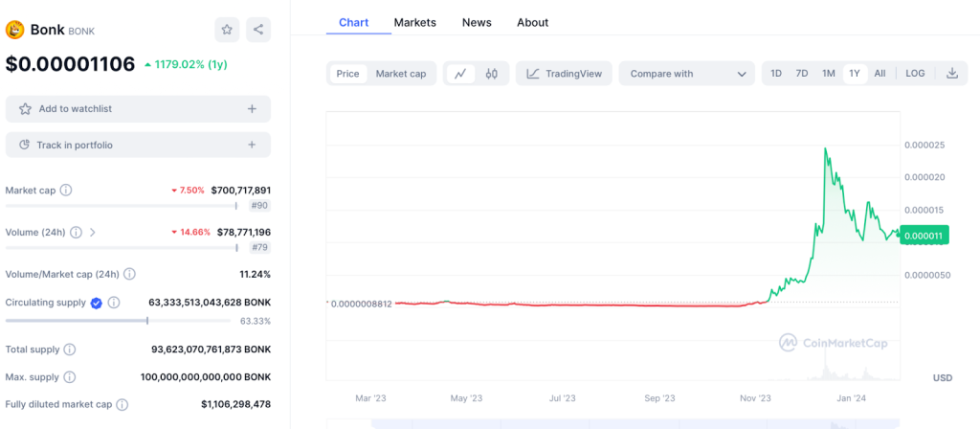Click the Market cap rank progress bar
Viewport: 980px width, 429px height.
122,206
